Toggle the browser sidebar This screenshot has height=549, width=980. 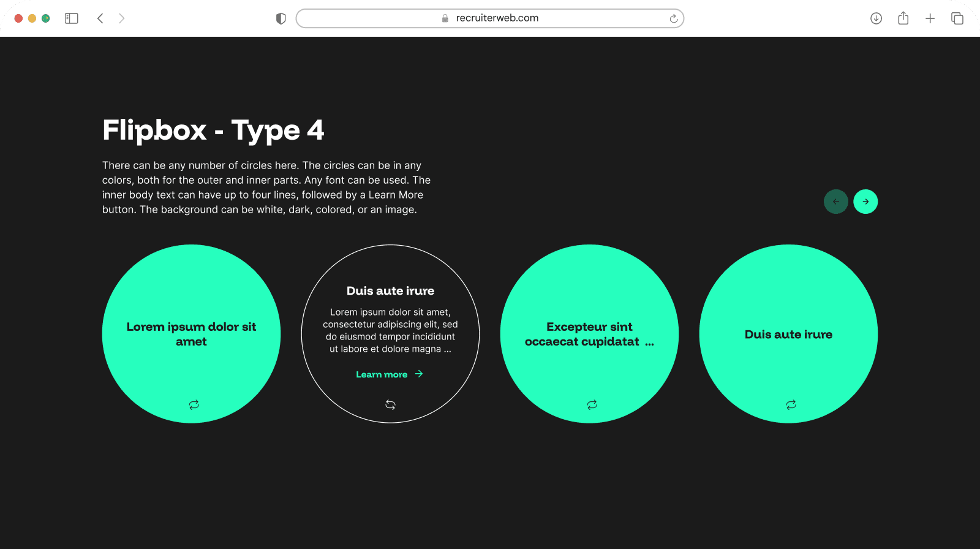[x=72, y=18]
